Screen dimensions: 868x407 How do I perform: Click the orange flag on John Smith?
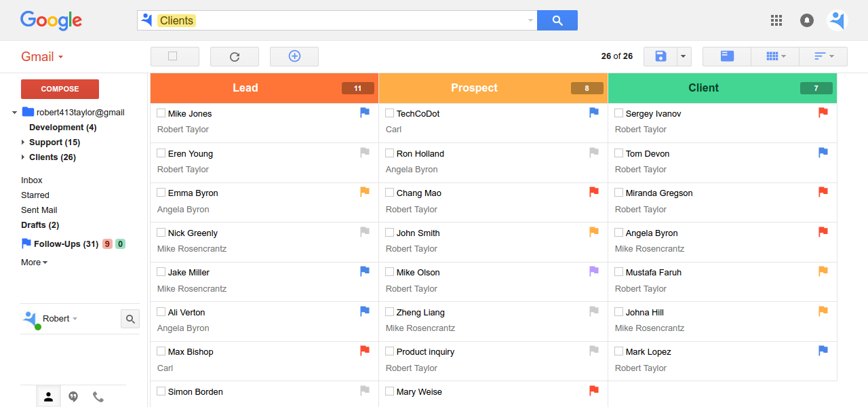[x=594, y=232]
